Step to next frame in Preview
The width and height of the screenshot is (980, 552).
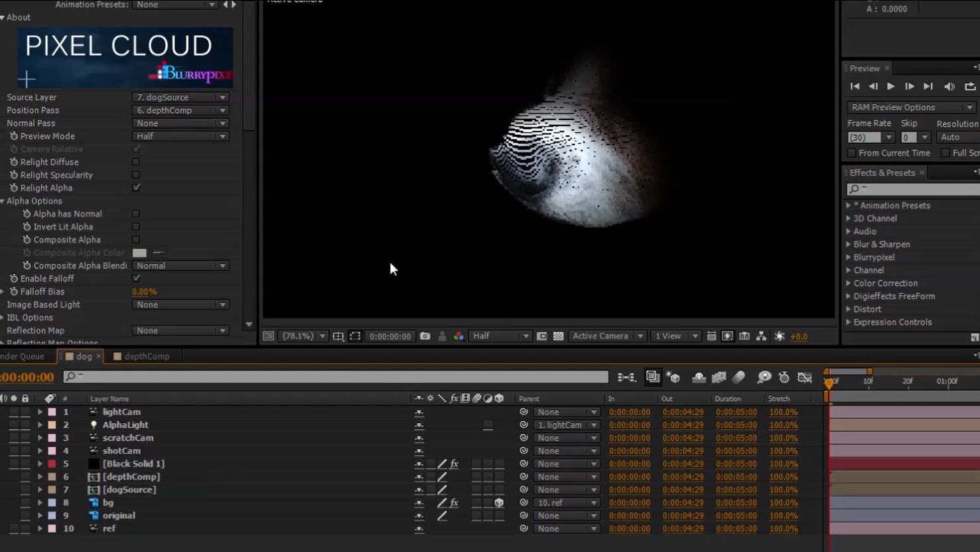point(909,86)
